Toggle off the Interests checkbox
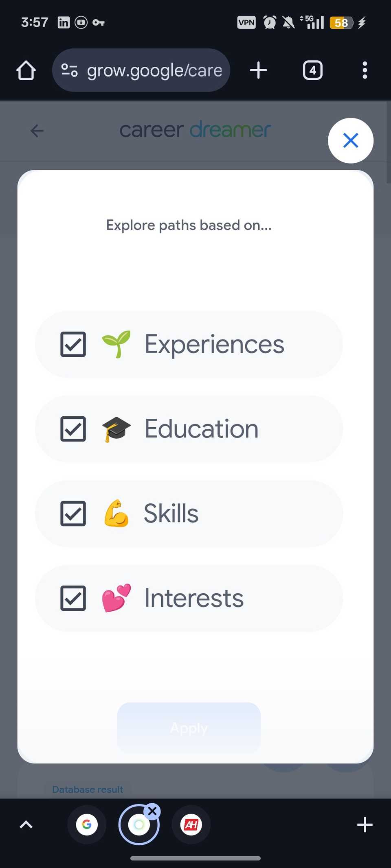Viewport: 391px width, 868px height. click(x=73, y=598)
